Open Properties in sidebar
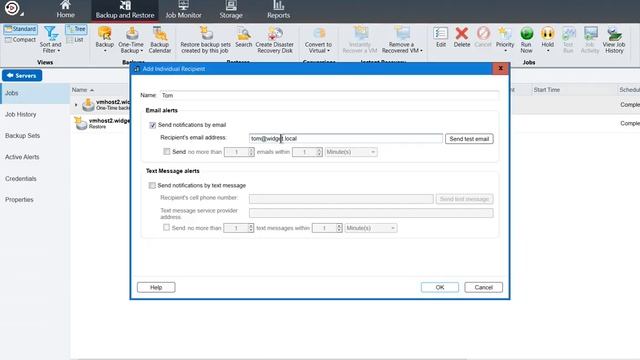Viewport: 640px width, 360px height. click(x=35, y=200)
